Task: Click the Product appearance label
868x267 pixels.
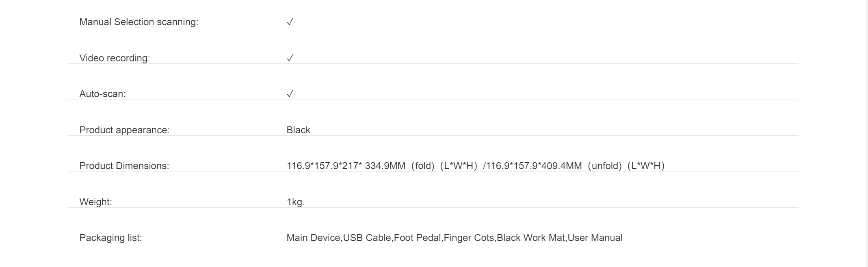Action: coord(124,130)
